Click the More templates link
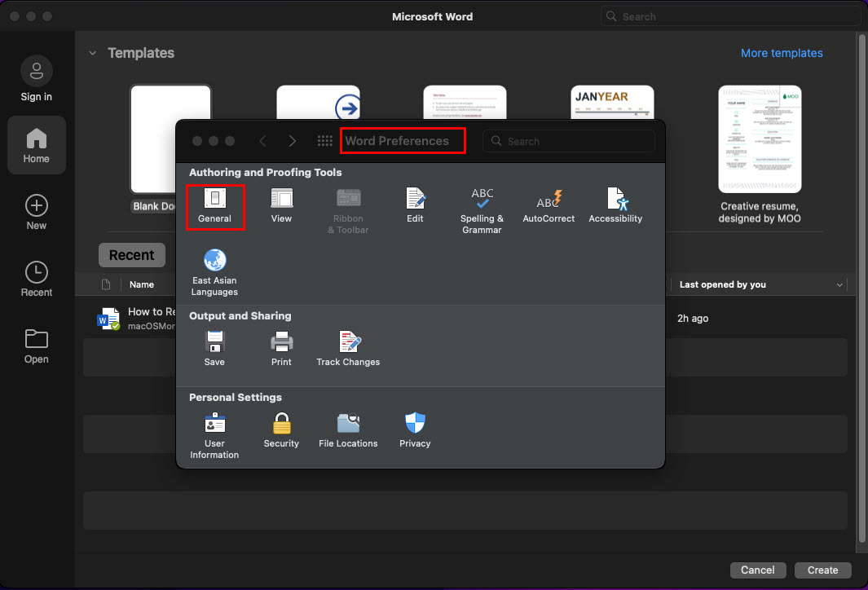This screenshot has height=590, width=868. click(781, 53)
